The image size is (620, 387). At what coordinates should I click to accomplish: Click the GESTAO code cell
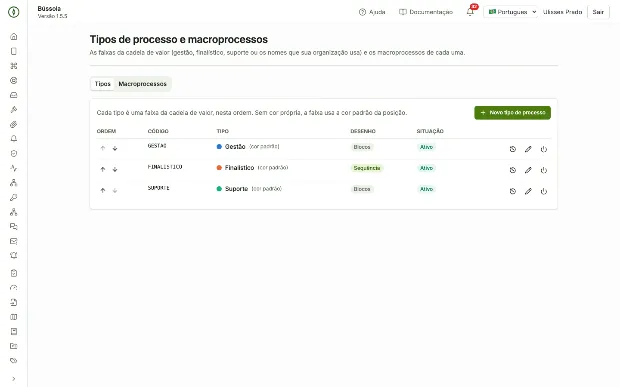(157, 146)
